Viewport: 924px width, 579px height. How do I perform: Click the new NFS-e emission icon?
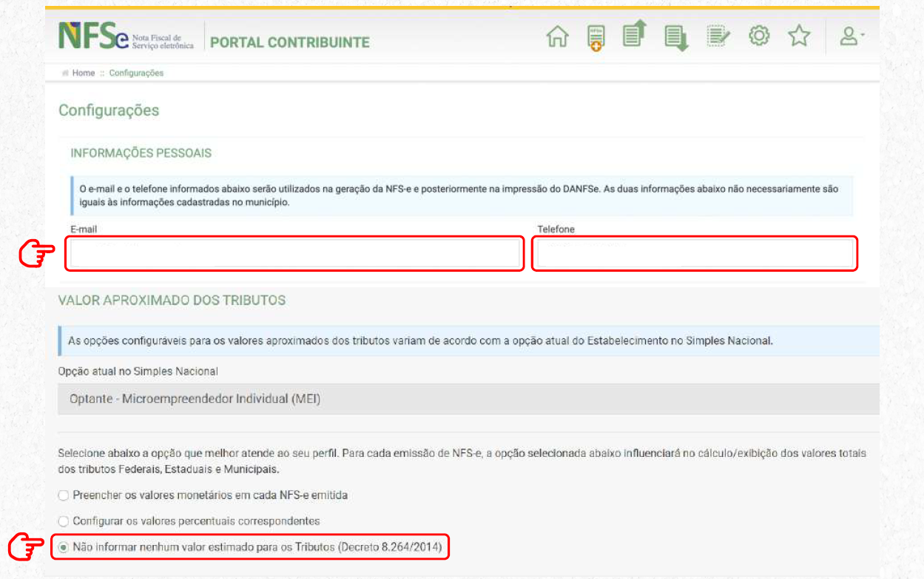tap(596, 38)
